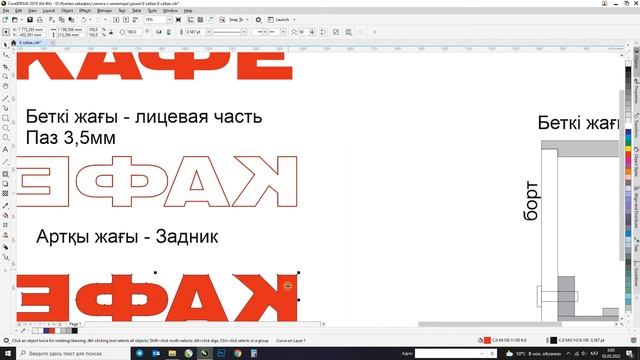The width and height of the screenshot is (640, 360).
Task: Open the Bitmaps menu
Action: click(104, 11)
